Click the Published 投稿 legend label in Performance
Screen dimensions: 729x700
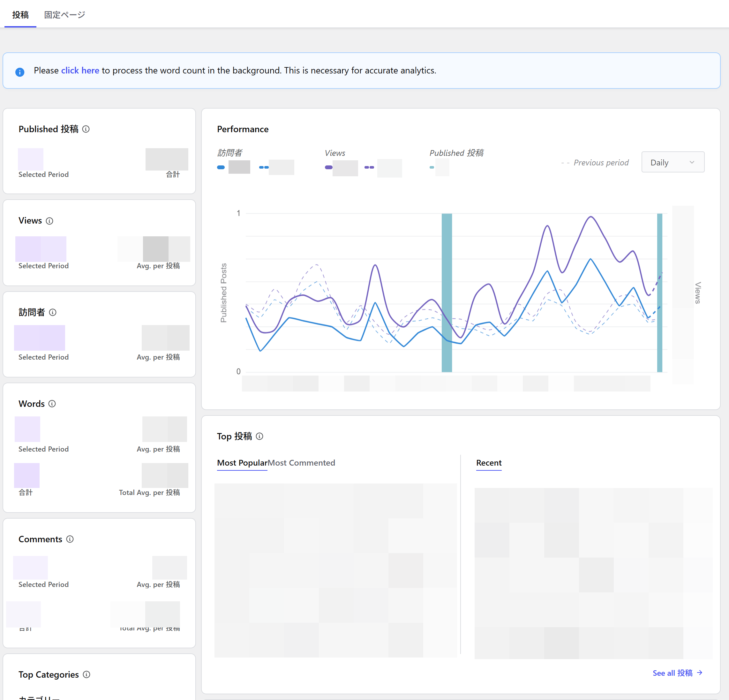point(456,153)
